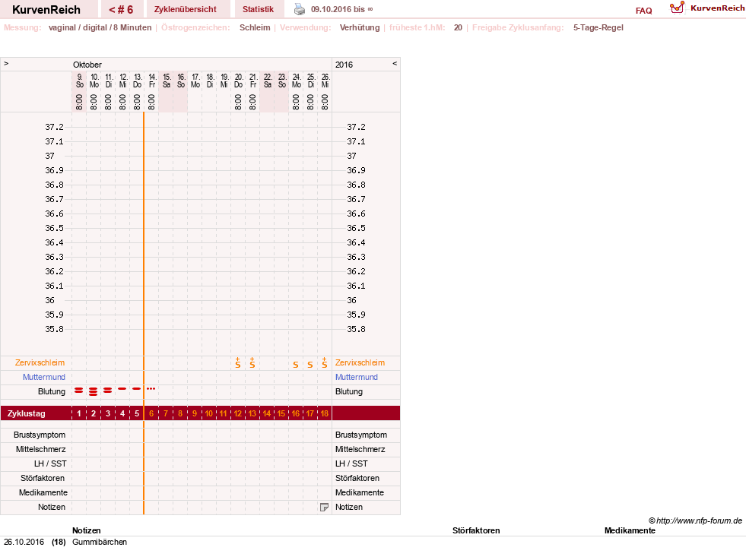Click the left Zervixschleim row label
This screenshot has height=560, width=746.
(x=40, y=362)
